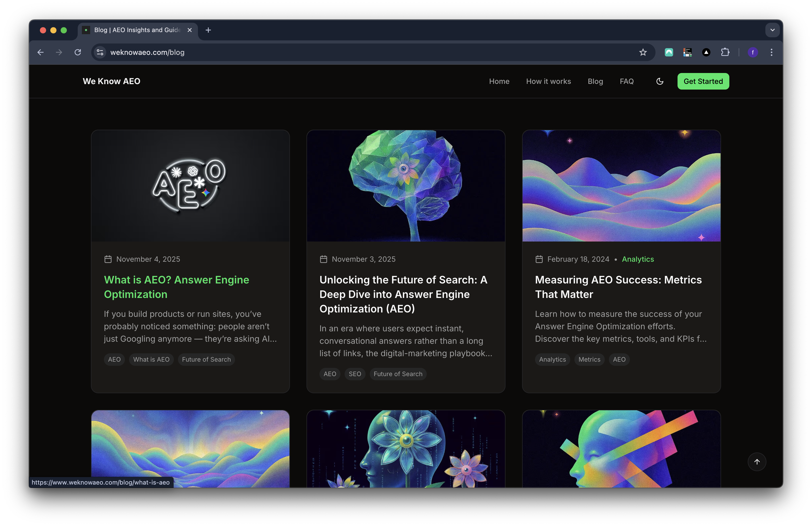Viewport: 812px width, 526px height.
Task: Click the purple profile avatar icon
Action: pos(753,52)
